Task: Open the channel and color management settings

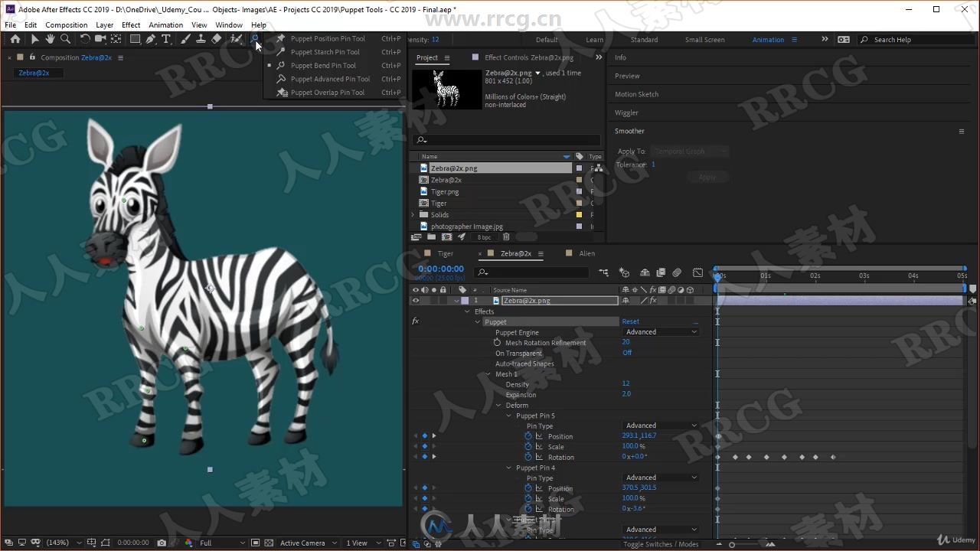Action: (188, 543)
